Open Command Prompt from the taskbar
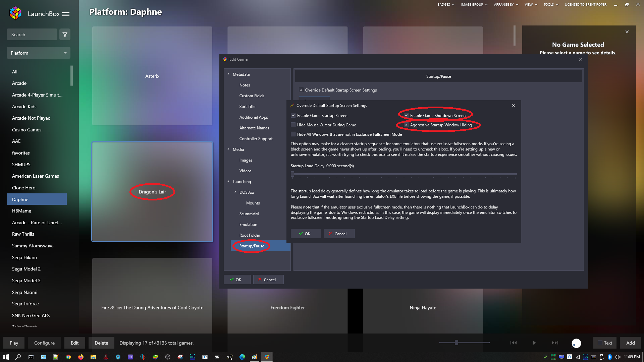Image resolution: width=644 pixels, height=362 pixels. 31,357
